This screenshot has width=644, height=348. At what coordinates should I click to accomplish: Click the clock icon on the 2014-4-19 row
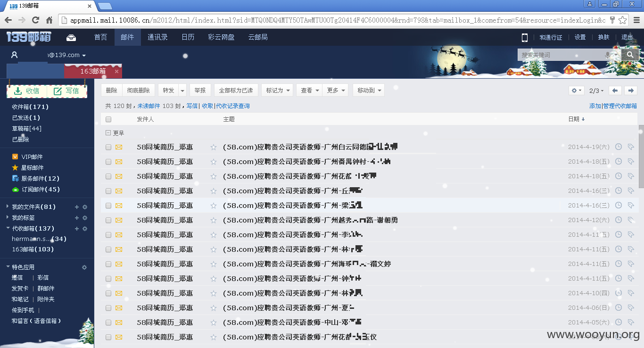[x=619, y=147]
